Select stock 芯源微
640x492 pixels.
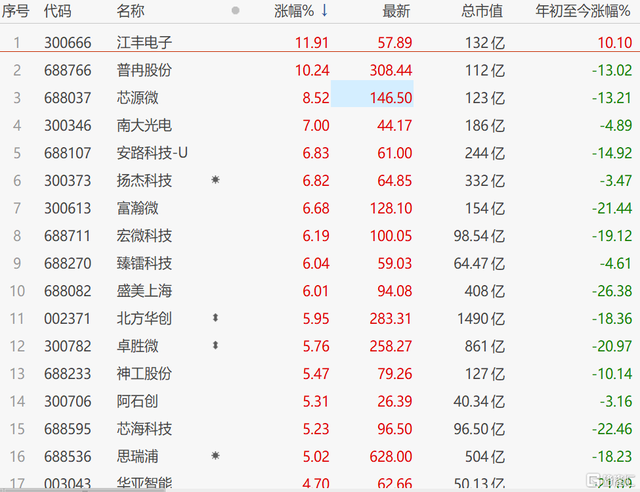click(x=138, y=98)
